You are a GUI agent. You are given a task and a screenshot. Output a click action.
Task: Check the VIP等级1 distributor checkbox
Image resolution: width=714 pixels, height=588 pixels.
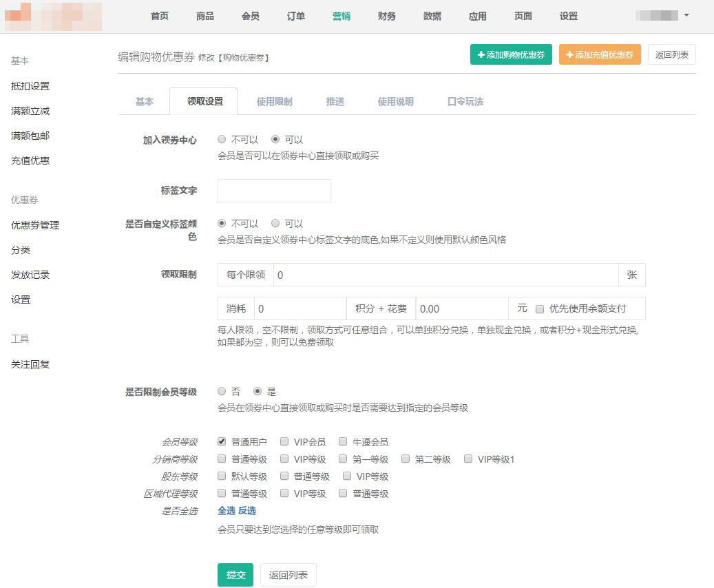pyautogui.click(x=468, y=459)
